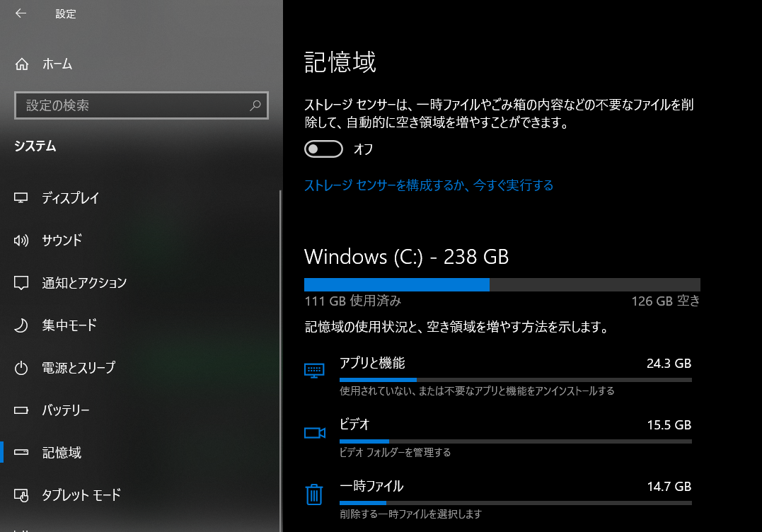The width and height of the screenshot is (762, 532).
Task: Click the back arrow in Settings
Action: point(21,13)
